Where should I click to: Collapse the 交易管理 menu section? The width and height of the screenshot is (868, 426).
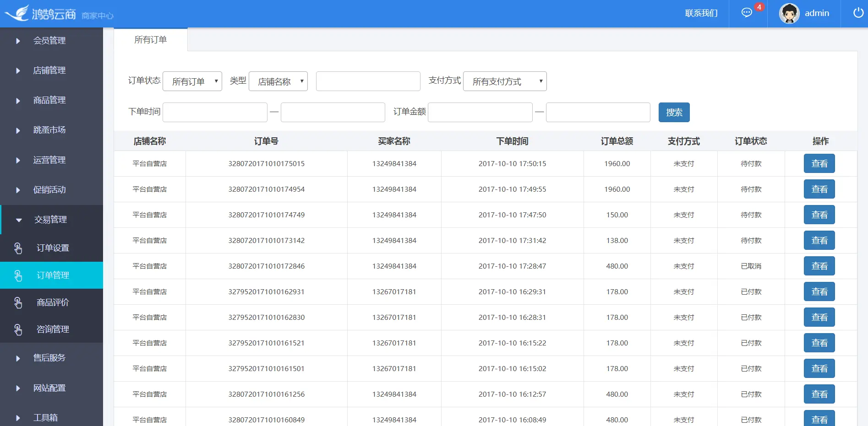click(51, 220)
